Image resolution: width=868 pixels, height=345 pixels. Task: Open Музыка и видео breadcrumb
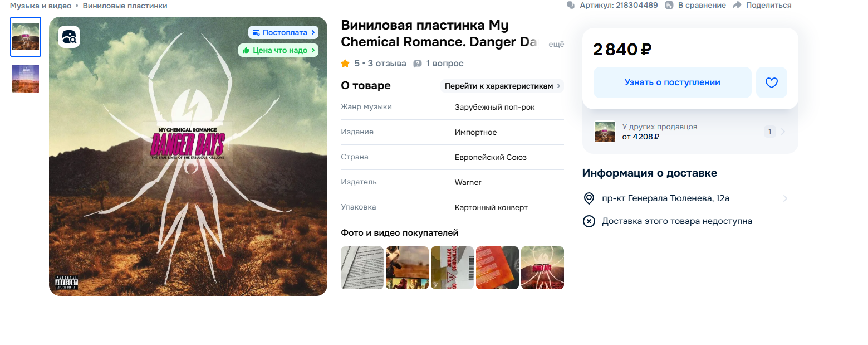point(40,6)
